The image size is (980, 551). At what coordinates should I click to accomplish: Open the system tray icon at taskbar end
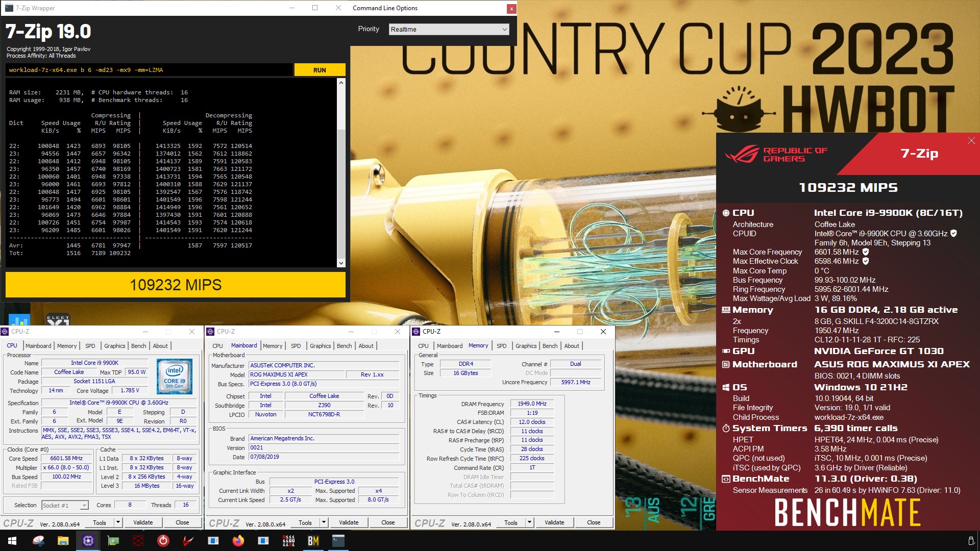(x=971, y=541)
